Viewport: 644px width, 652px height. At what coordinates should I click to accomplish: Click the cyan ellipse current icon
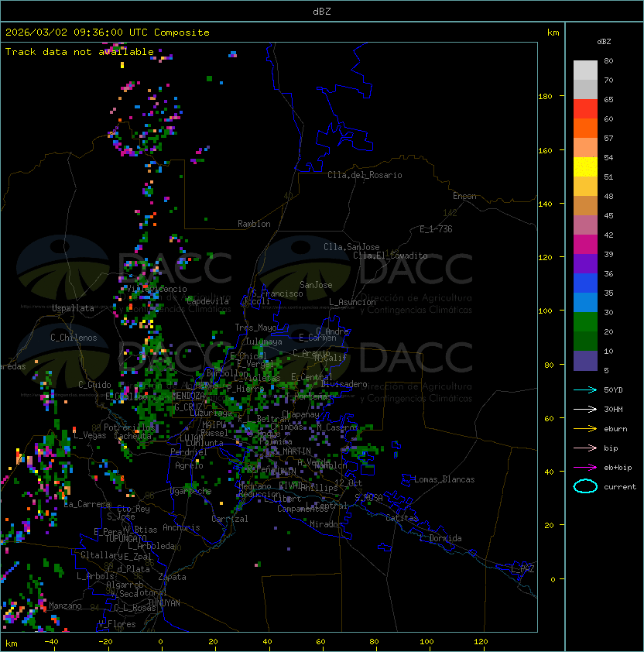point(585,486)
